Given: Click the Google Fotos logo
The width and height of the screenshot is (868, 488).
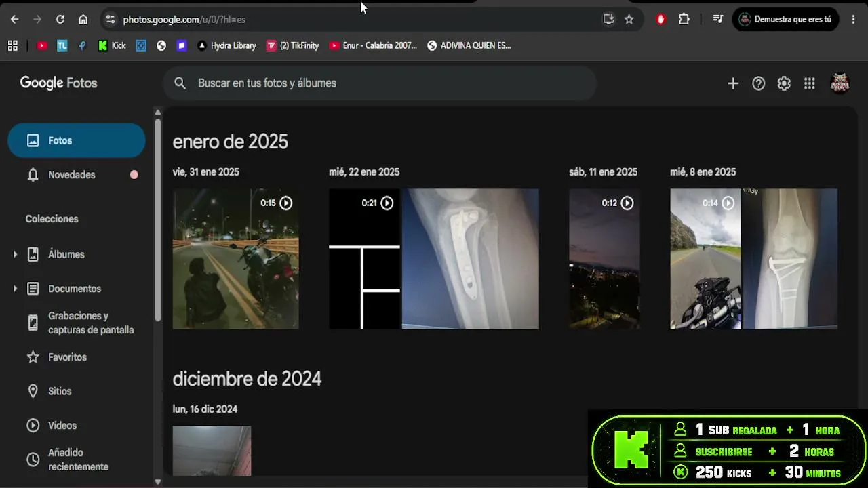Looking at the screenshot, I should [58, 83].
